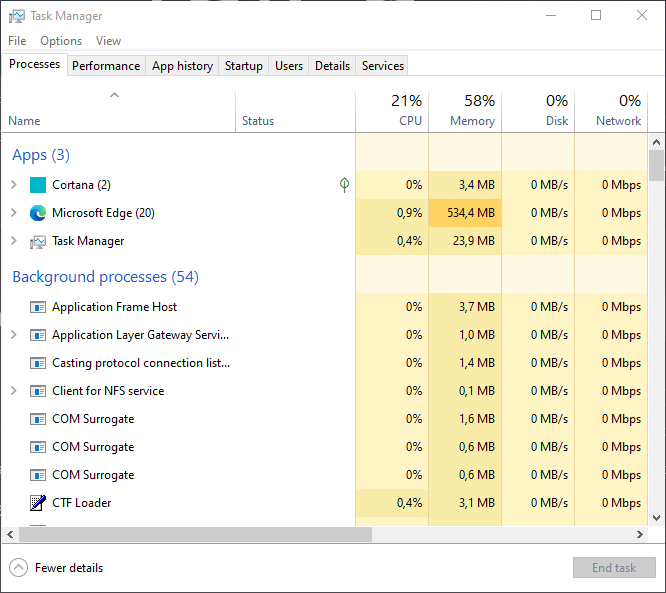This screenshot has width=666, height=593.
Task: Click the Client for NFS service icon
Action: (38, 391)
